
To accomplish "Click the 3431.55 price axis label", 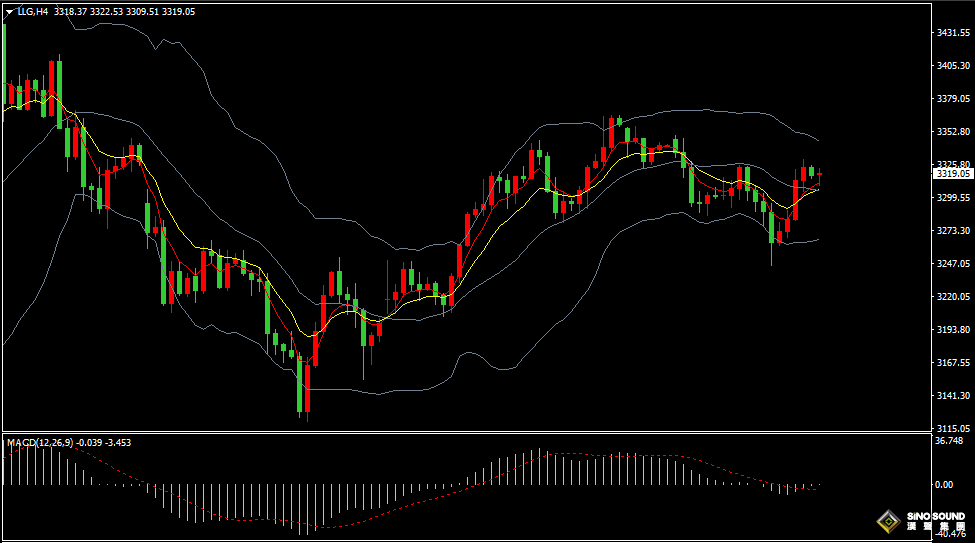I will click(953, 33).
